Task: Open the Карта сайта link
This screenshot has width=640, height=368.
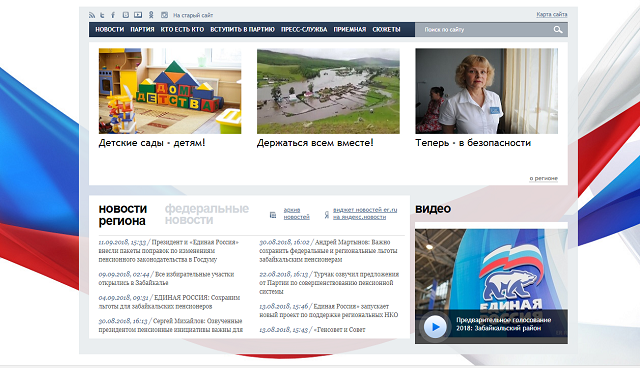Action: pos(552,15)
